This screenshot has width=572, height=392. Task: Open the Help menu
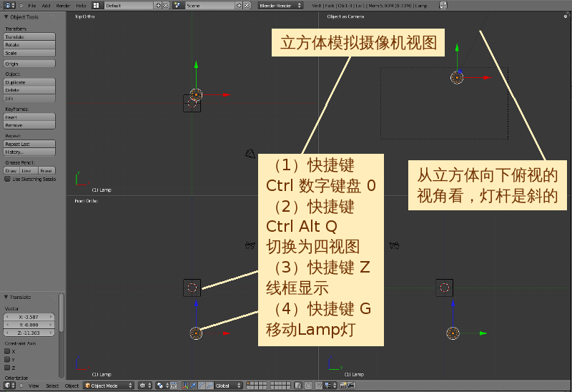(81, 6)
